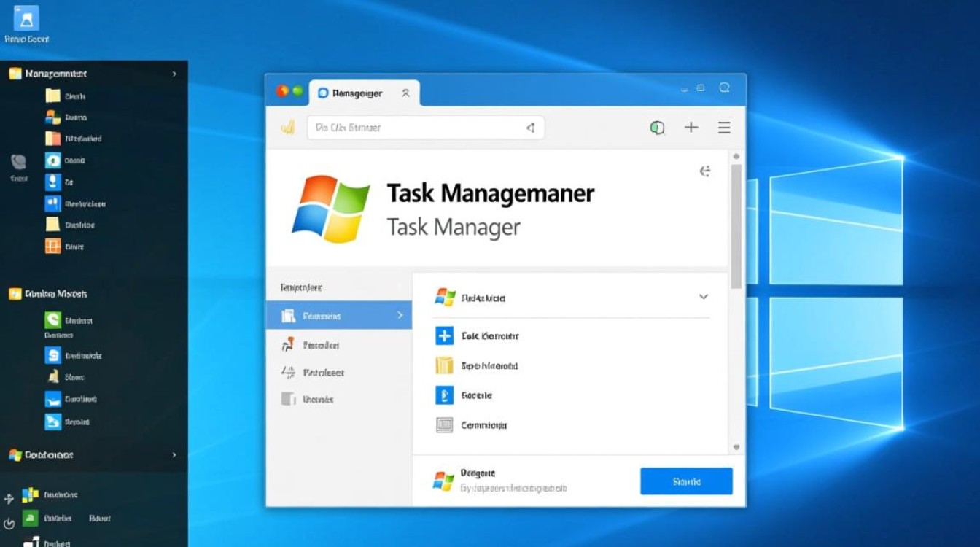980x547 pixels.
Task: Select the highlighted blue sidebar item
Action: click(x=339, y=316)
